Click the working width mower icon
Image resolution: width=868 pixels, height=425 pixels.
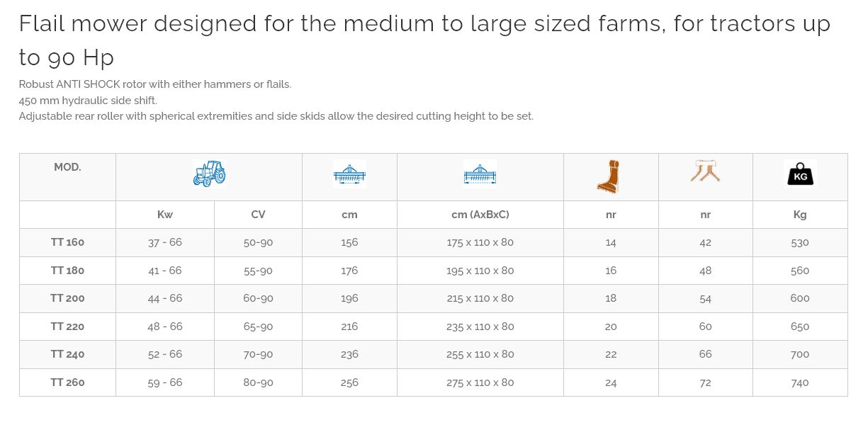(x=349, y=174)
